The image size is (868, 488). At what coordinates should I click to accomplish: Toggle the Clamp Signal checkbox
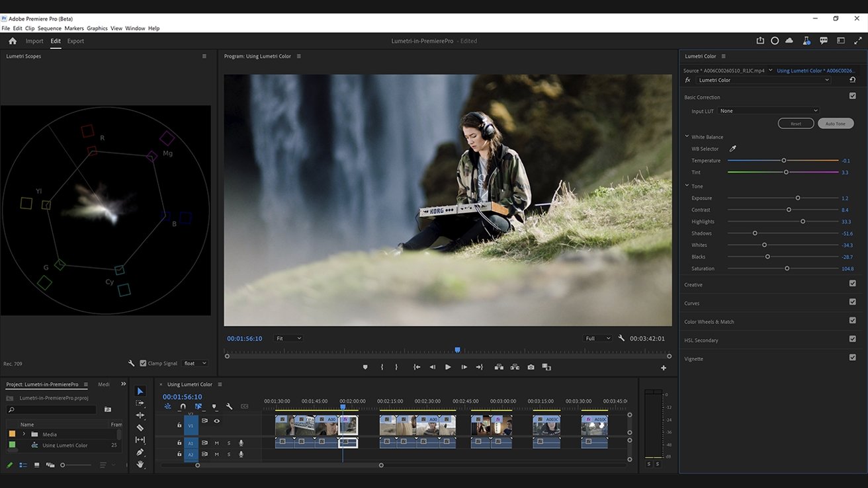143,363
